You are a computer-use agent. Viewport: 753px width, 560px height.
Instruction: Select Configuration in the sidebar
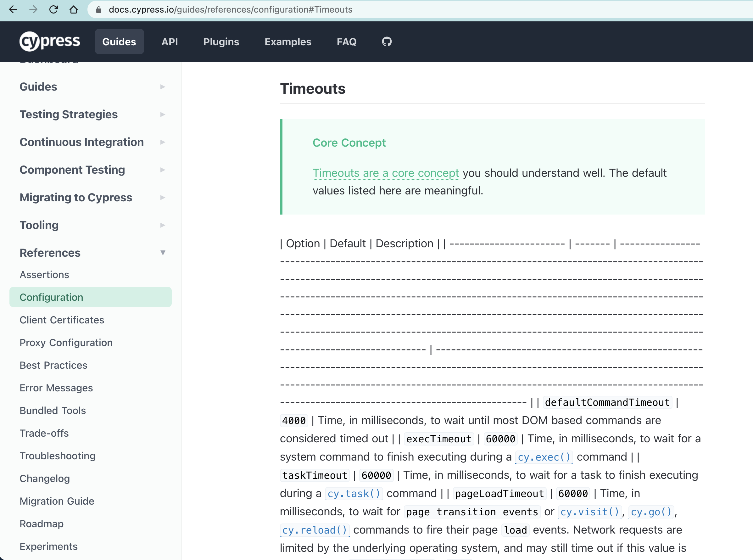(x=51, y=297)
